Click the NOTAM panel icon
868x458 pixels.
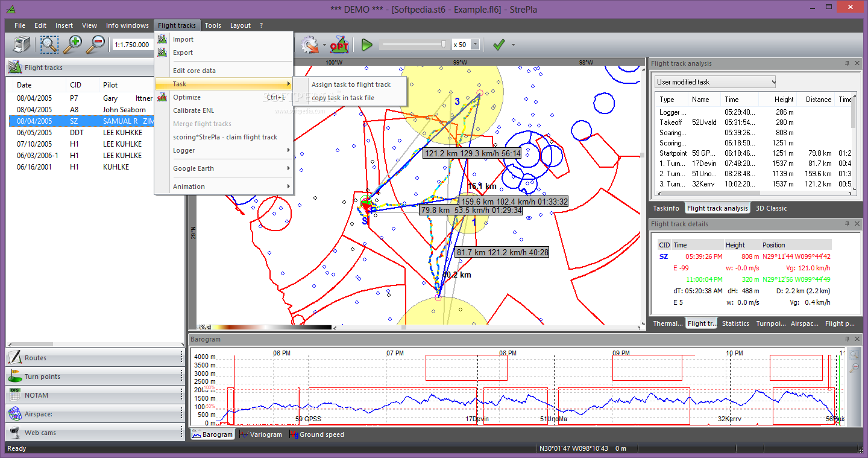point(15,395)
